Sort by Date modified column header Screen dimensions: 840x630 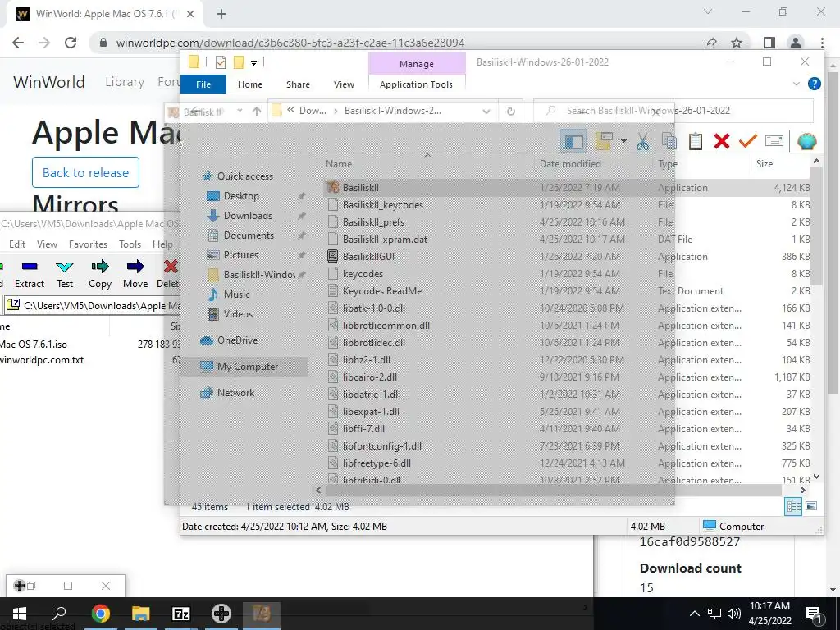(x=571, y=164)
